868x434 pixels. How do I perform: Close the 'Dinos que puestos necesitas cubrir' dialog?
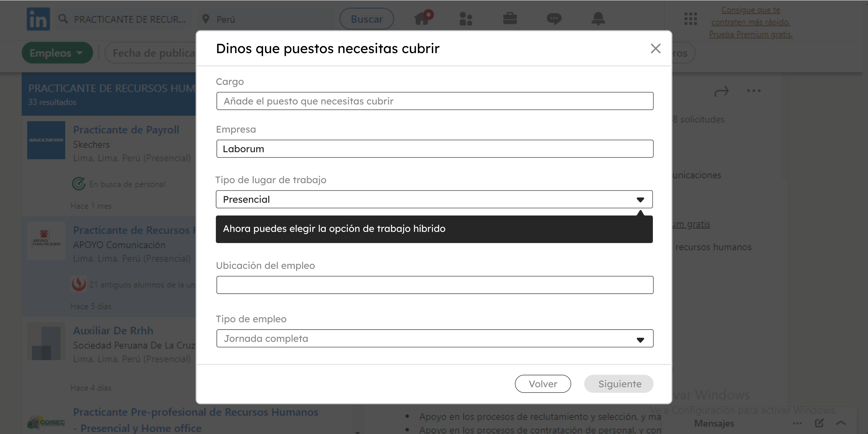[x=655, y=48]
